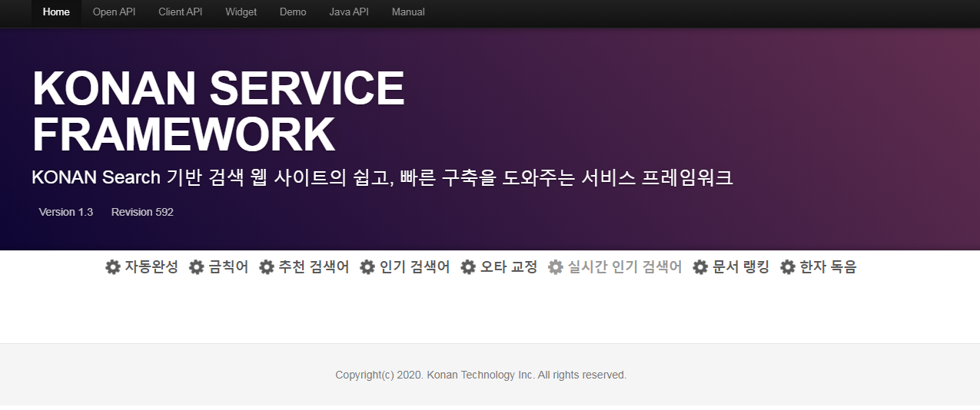Click the gray gear icon for 실시간 인기 검색어
Screen dimensions: 980x410
pos(556,267)
